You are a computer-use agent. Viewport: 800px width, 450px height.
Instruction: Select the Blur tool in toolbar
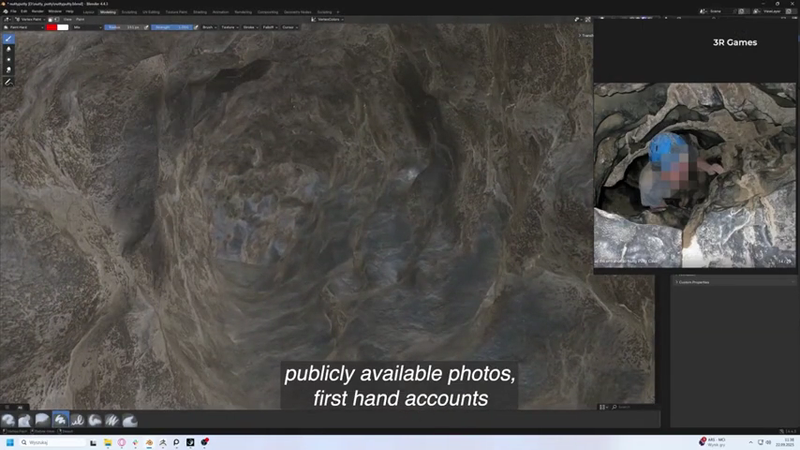pyautogui.click(x=8, y=49)
